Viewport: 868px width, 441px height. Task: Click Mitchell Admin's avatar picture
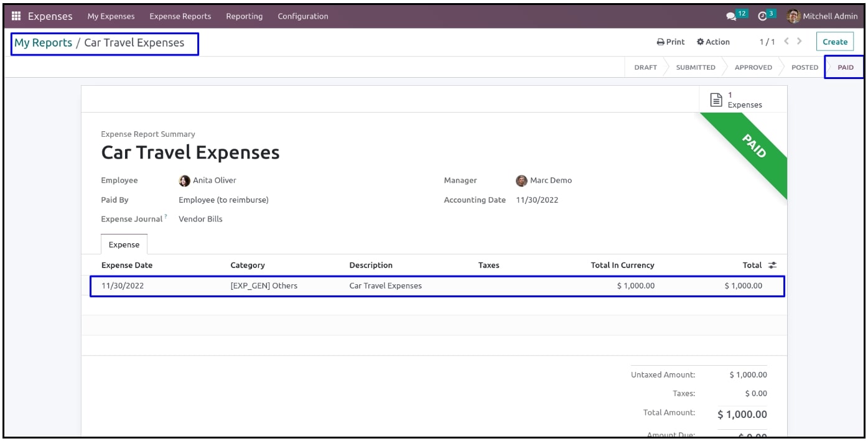pos(793,16)
